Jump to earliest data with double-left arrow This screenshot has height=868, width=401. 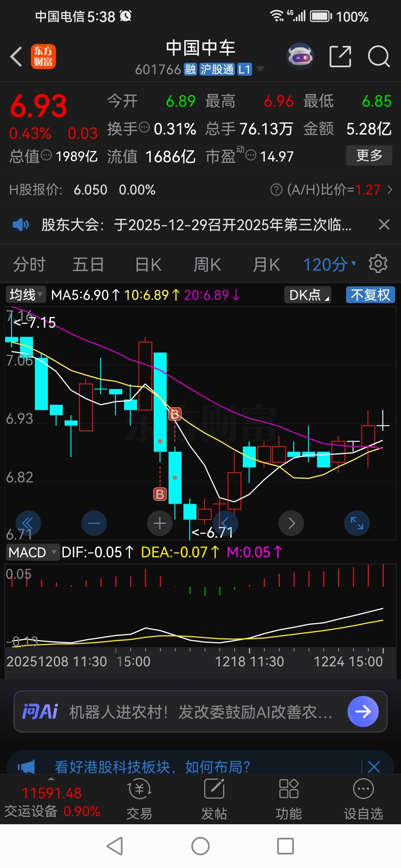pyautogui.click(x=28, y=523)
